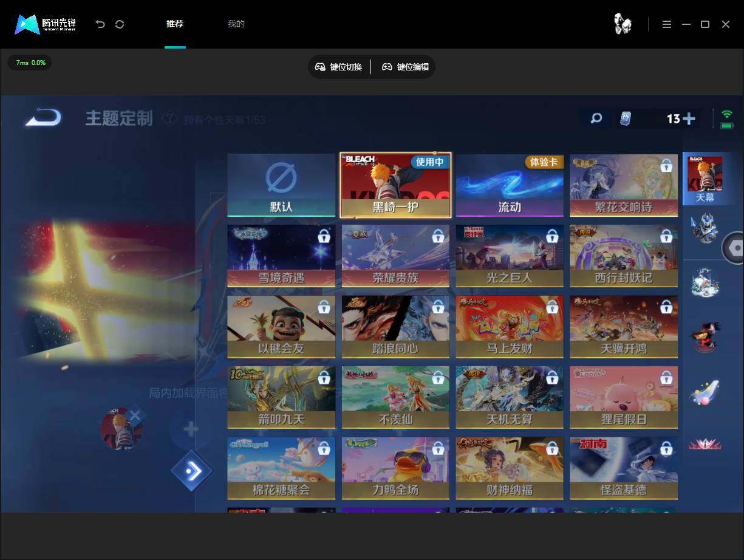744x560 pixels.
Task: Select the 流动 theme card
Action: click(510, 185)
